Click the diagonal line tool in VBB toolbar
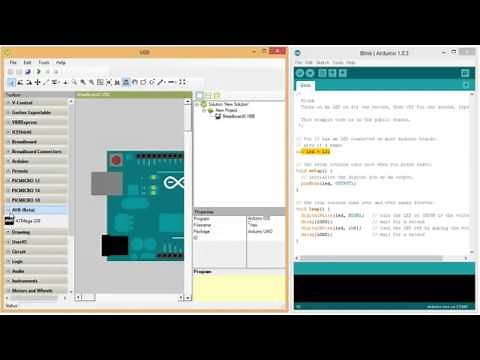 (x=46, y=82)
